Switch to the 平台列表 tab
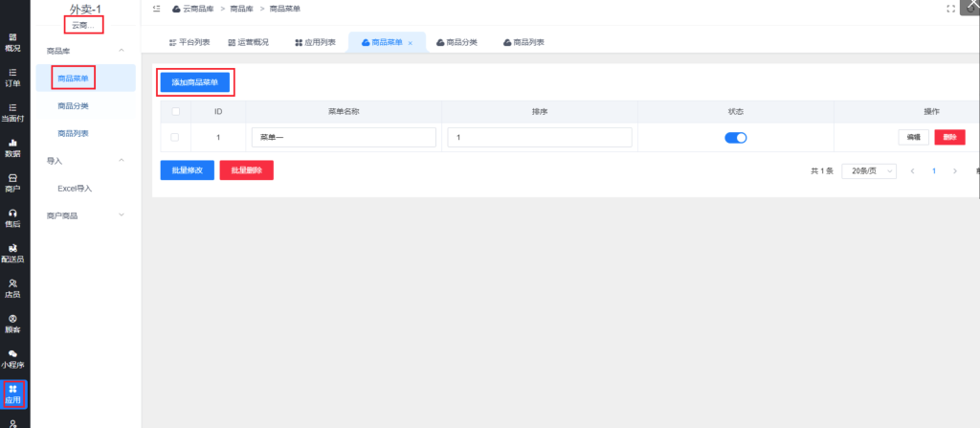The width and height of the screenshot is (980, 428). tap(188, 43)
